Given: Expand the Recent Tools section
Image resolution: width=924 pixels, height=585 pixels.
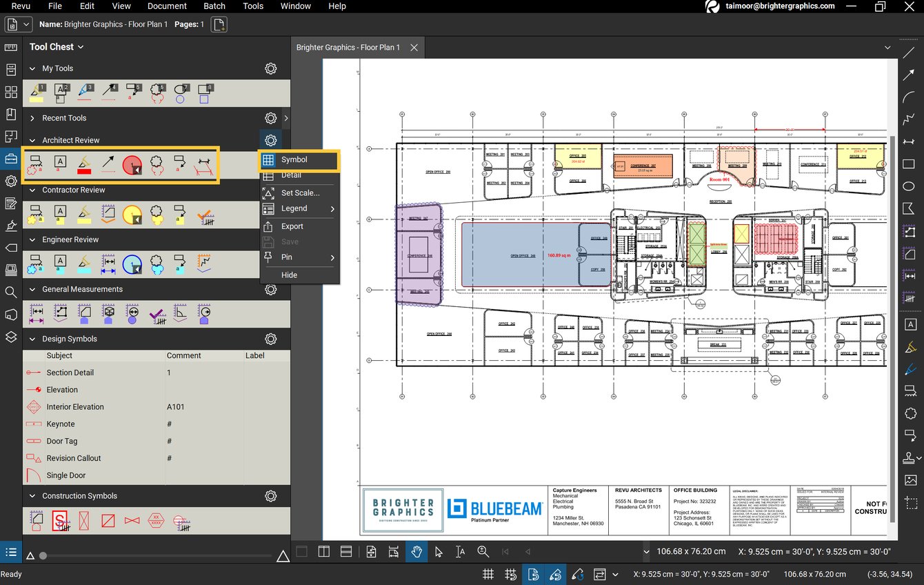Looking at the screenshot, I should pyautogui.click(x=32, y=118).
